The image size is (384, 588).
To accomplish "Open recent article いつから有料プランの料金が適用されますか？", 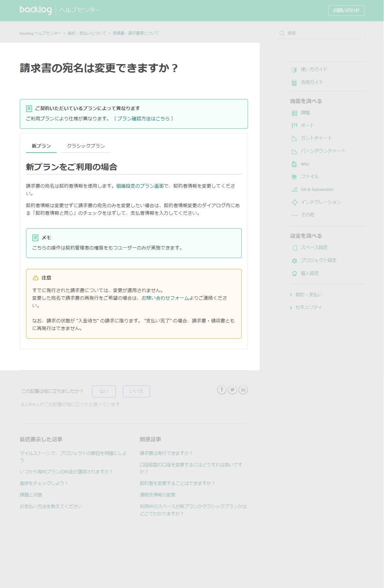I will coord(66,472).
